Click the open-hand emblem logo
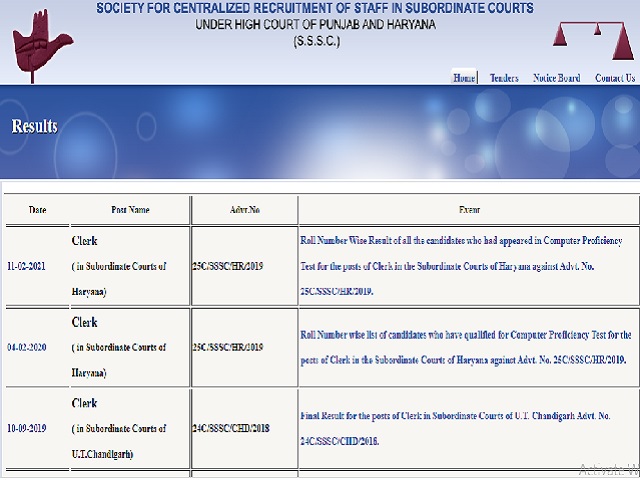The image size is (640, 480). click(x=42, y=45)
